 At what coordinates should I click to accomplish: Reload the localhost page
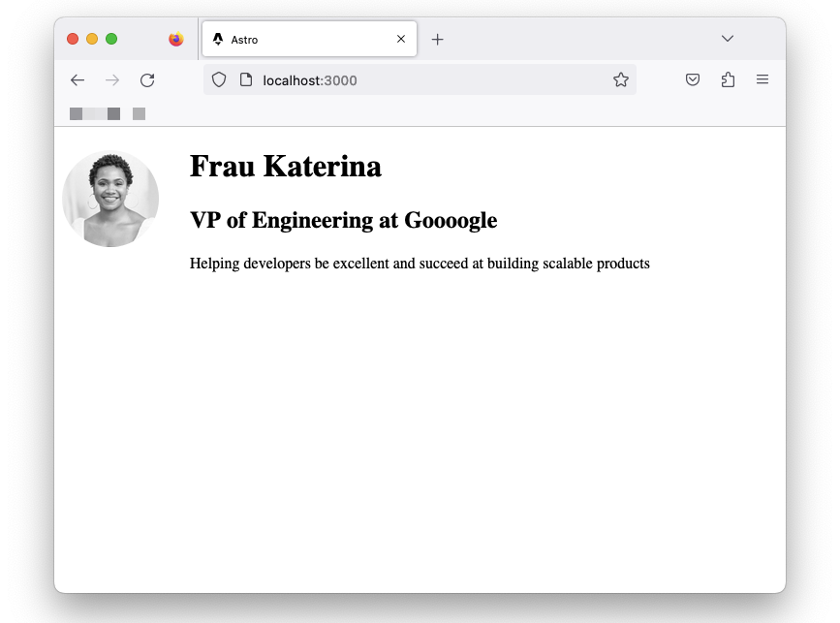[x=147, y=79]
